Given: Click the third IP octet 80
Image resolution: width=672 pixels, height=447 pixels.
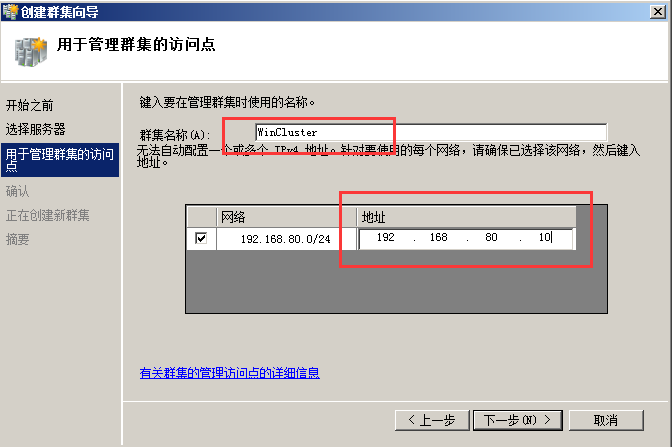Looking at the screenshot, I should [x=491, y=237].
